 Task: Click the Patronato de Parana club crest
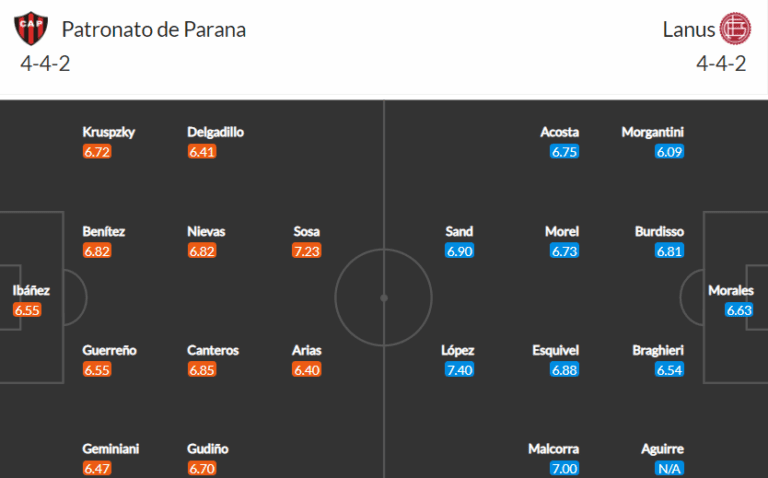(x=31, y=28)
